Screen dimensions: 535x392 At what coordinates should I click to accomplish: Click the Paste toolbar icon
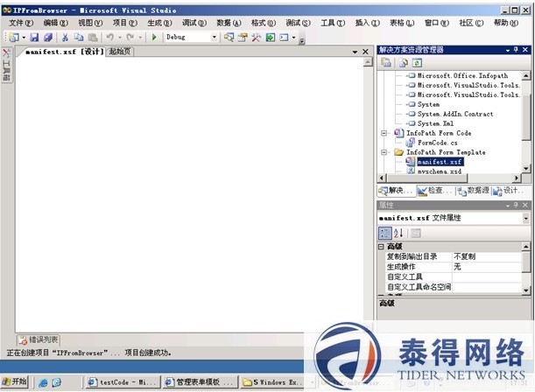[93, 37]
